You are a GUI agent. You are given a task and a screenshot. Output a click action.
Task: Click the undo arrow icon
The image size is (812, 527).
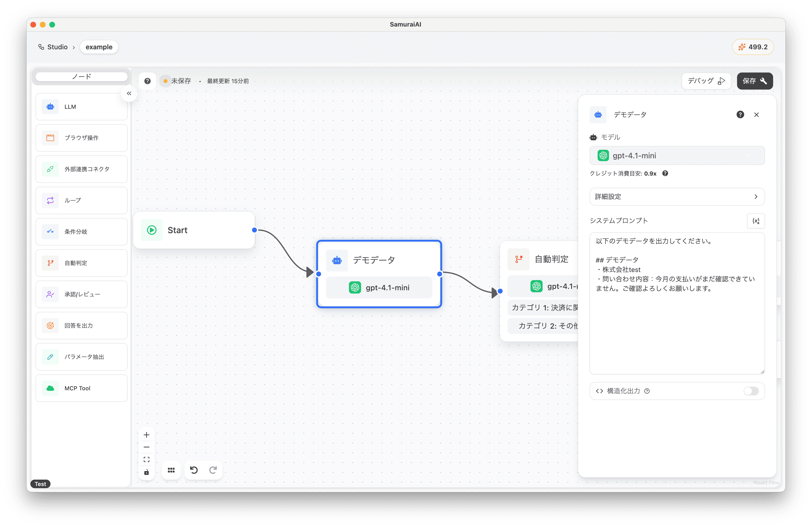pos(194,470)
